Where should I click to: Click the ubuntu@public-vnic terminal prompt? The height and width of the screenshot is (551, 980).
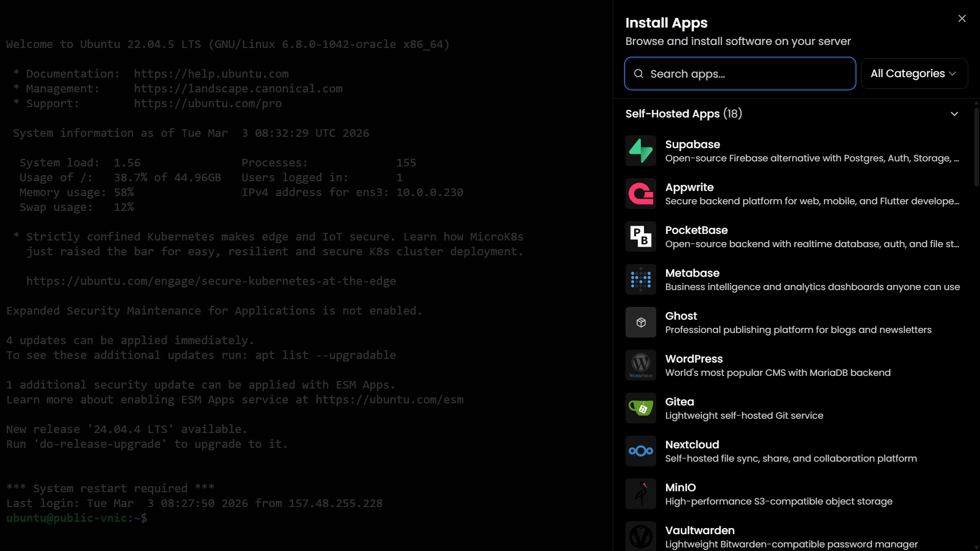click(x=77, y=518)
